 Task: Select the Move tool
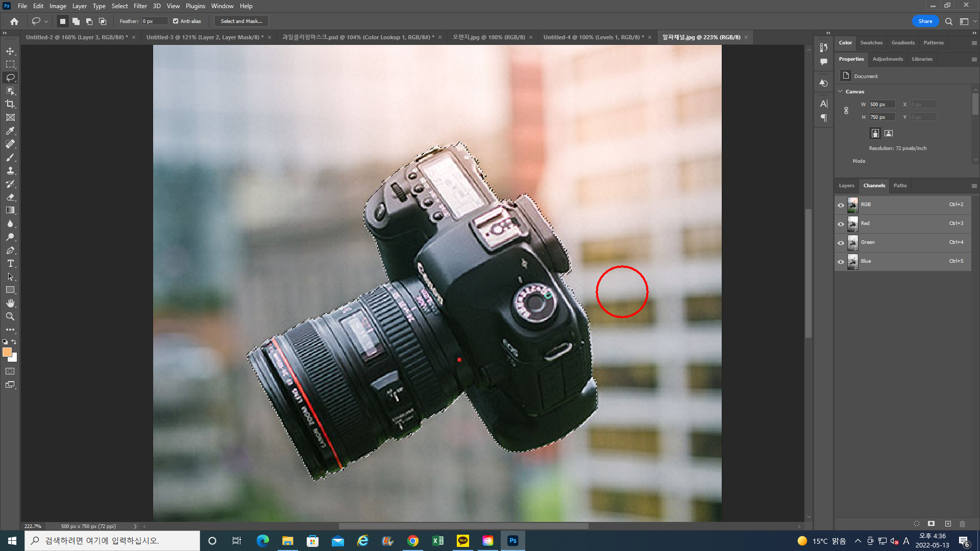click(10, 51)
